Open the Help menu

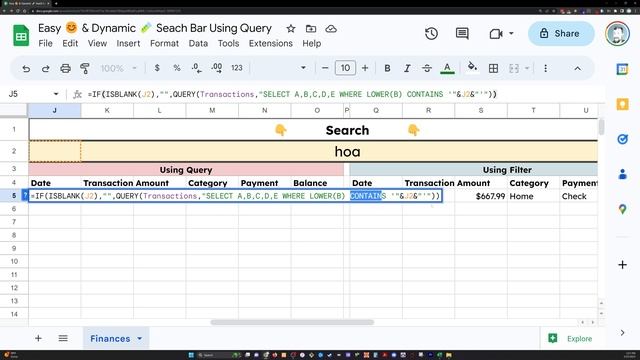pyautogui.click(x=311, y=43)
